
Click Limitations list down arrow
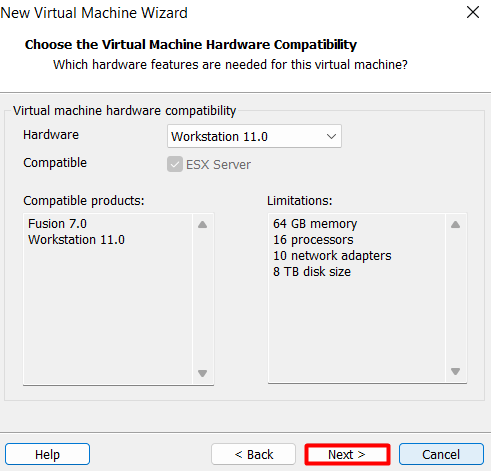pyautogui.click(x=455, y=371)
